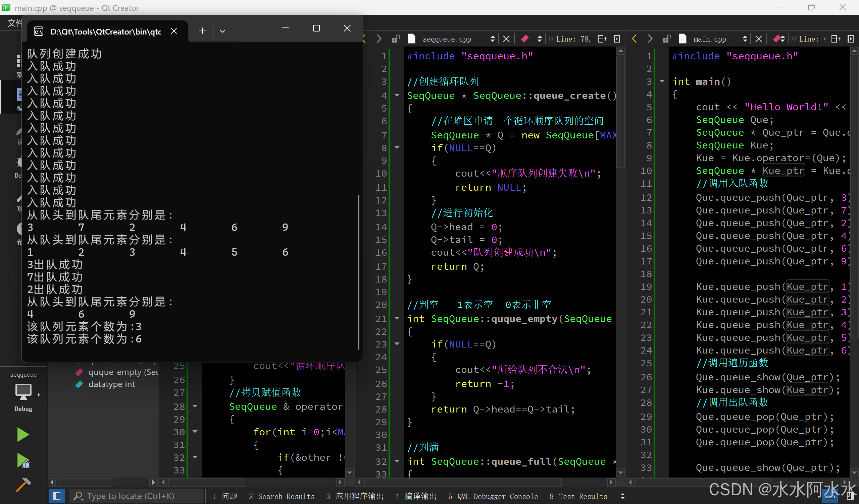Viewport: 859px width, 504px height.
Task: Open the 应用程序输出 output pane tab
Action: [x=355, y=496]
